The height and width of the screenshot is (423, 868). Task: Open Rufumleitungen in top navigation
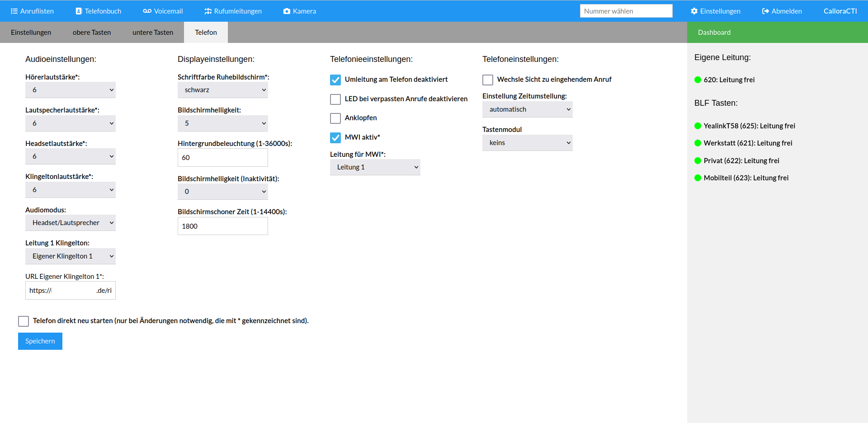pyautogui.click(x=233, y=11)
